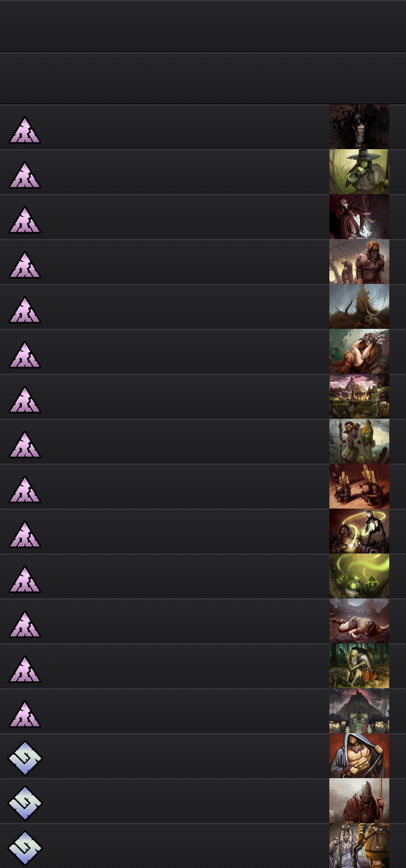Click pink triangle icon beside horned beast carcass art

pos(25,310)
